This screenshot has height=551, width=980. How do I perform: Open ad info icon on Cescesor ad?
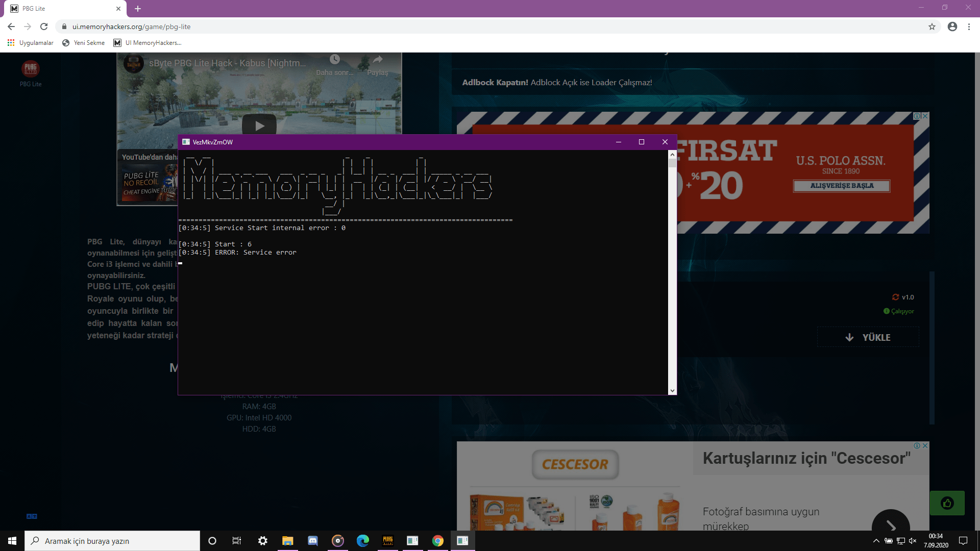coord(917,445)
